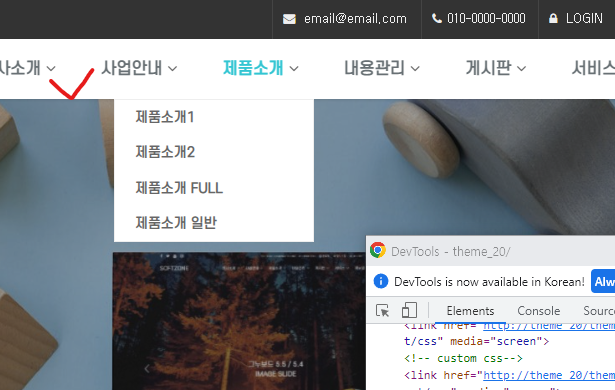This screenshot has height=390, width=615.
Task: Open the 제품소개 menu
Action: 253,68
